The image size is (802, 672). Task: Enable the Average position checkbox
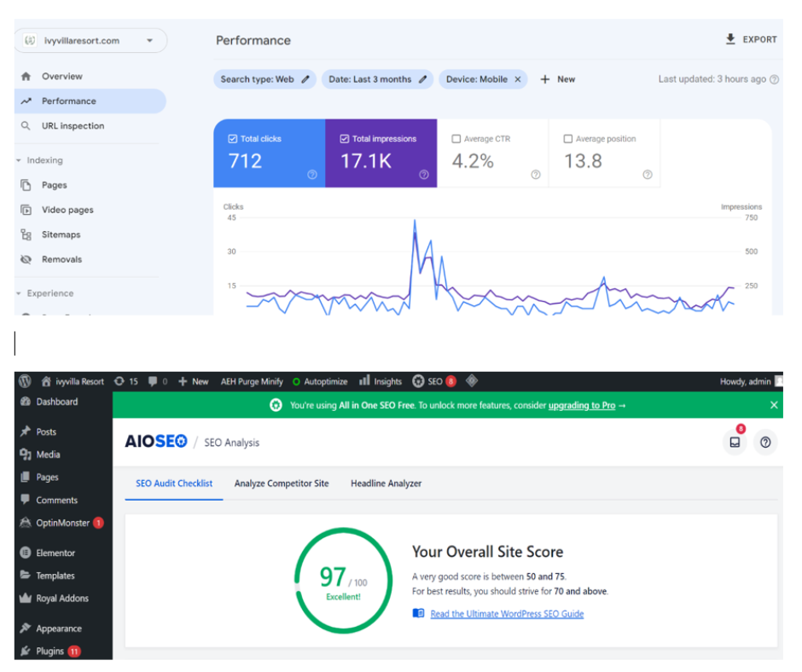coord(568,139)
